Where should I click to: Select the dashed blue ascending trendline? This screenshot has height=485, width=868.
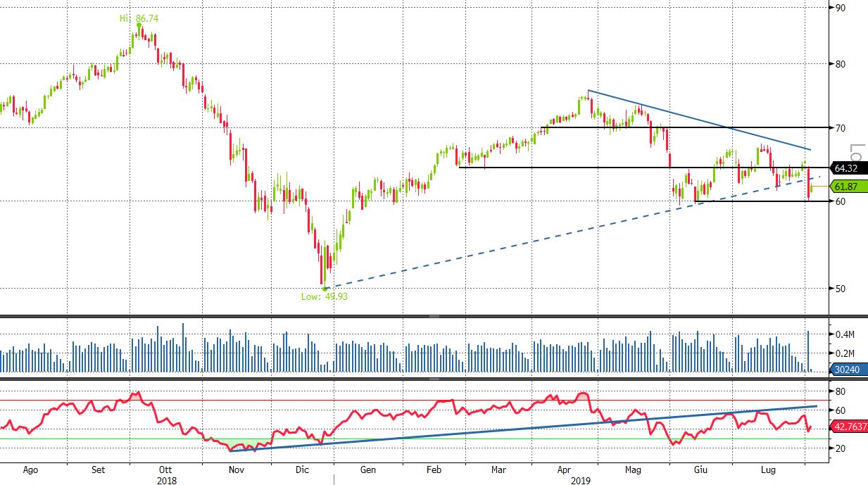click(572, 232)
